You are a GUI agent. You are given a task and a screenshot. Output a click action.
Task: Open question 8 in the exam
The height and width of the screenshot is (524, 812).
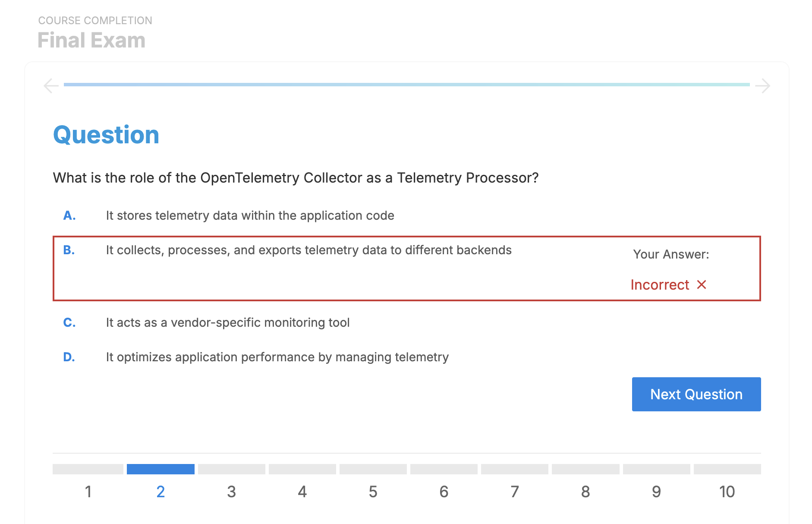585,491
